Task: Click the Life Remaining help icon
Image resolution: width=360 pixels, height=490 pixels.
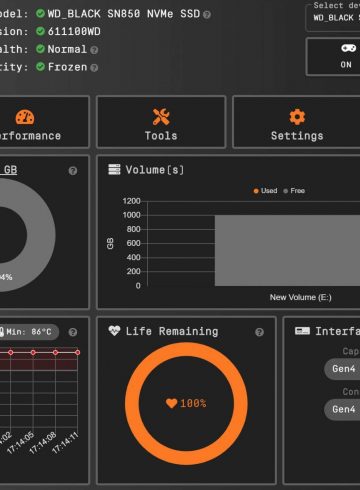Action: tap(259, 332)
